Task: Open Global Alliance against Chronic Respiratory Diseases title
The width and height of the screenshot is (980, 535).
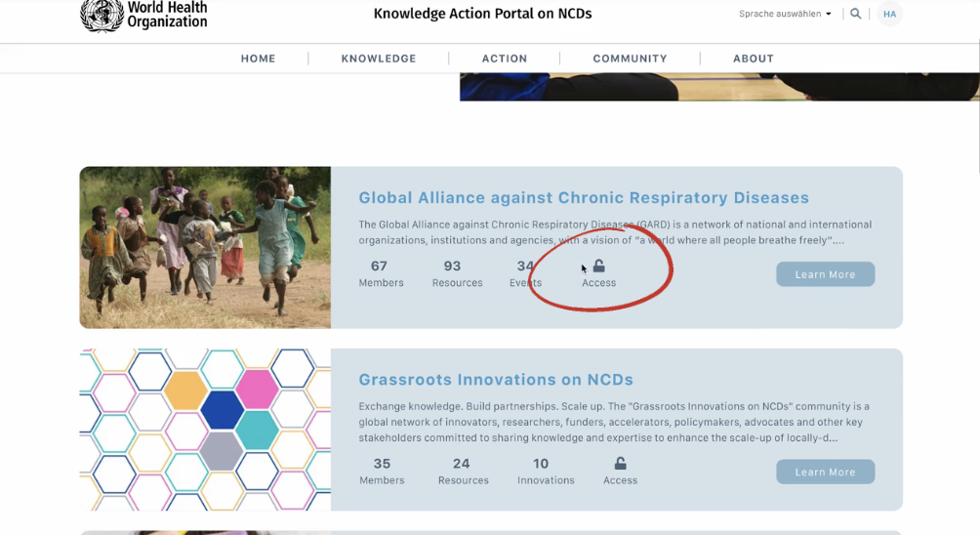Action: click(584, 197)
